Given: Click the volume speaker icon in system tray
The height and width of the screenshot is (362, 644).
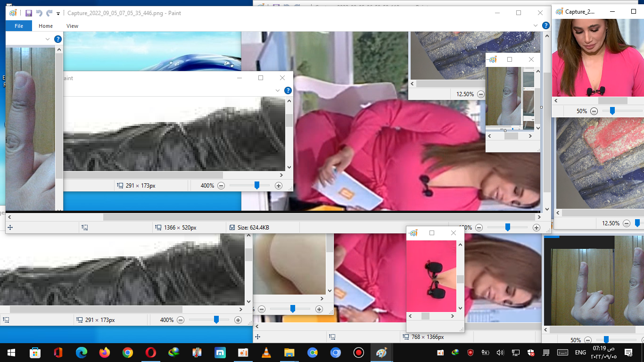Looking at the screenshot, I should [x=500, y=353].
